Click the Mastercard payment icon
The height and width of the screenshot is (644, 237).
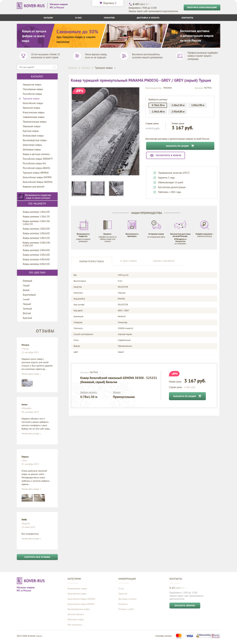[179, 636]
